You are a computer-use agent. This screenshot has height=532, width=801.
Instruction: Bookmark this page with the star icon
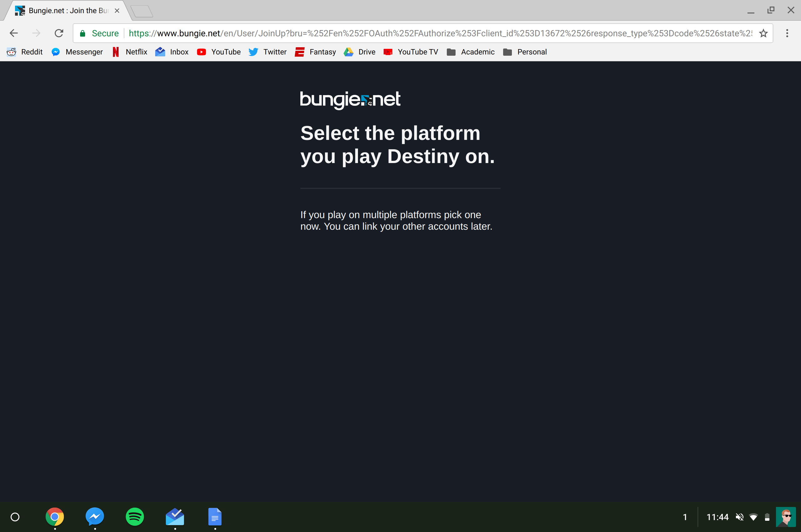point(763,33)
